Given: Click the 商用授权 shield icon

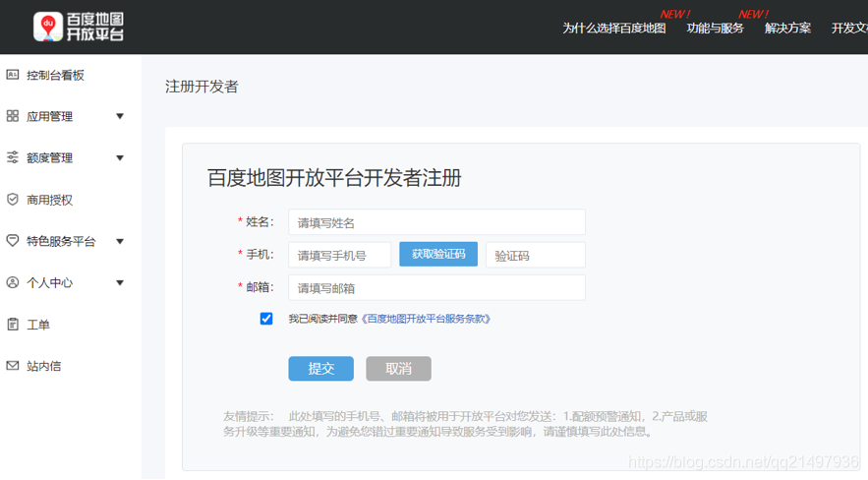Looking at the screenshot, I should click(12, 200).
